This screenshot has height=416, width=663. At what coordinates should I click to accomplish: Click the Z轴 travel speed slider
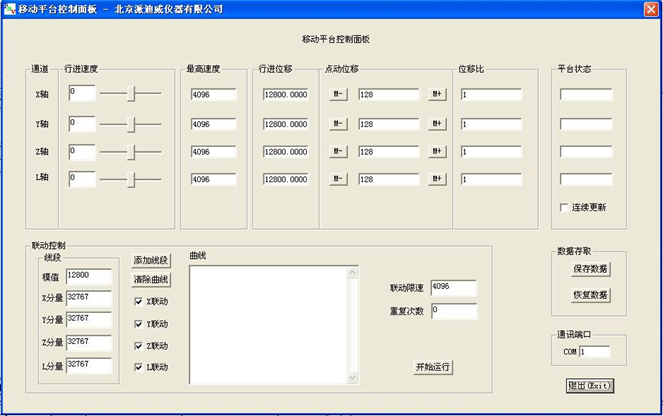(132, 152)
